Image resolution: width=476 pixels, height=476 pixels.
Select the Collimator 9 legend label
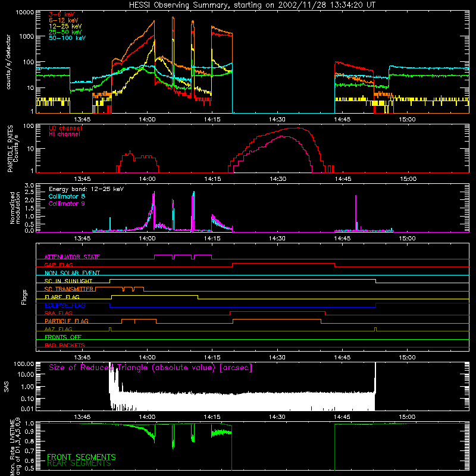pos(67,203)
